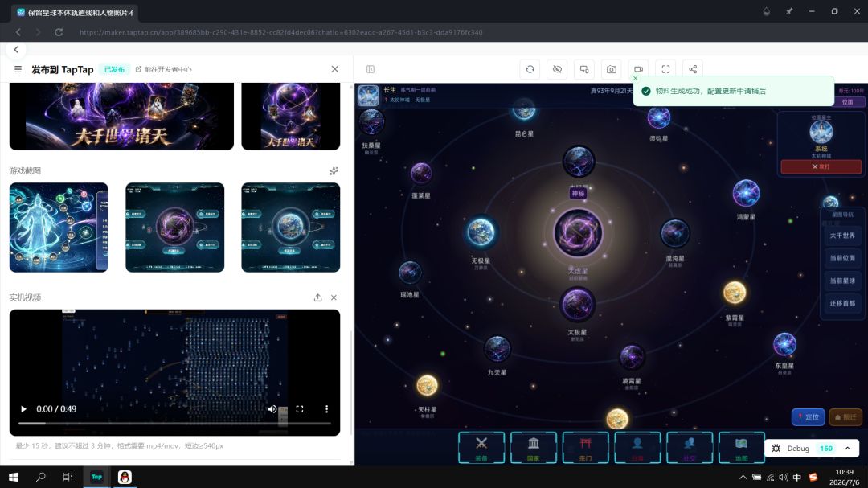Screen dimensions: 868x488
Task: Close the 发布到 TapTap panel
Action: pyautogui.click(x=335, y=69)
